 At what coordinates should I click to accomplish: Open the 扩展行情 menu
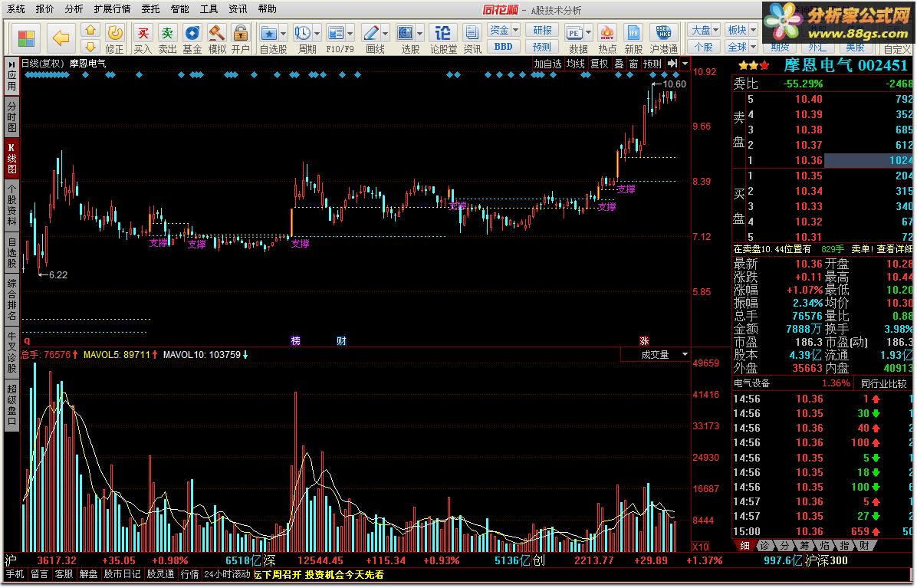[x=112, y=9]
